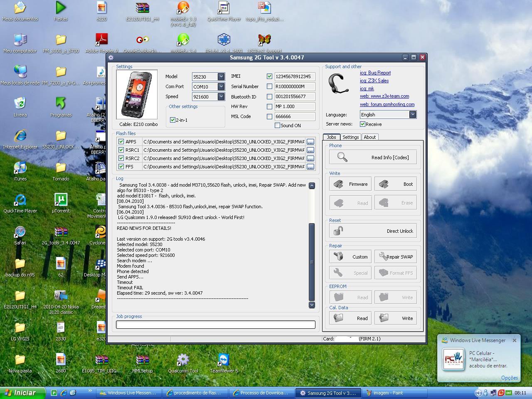The image size is (532, 399).
Task: Open the iTunes desktop icon
Action: click(x=20, y=171)
